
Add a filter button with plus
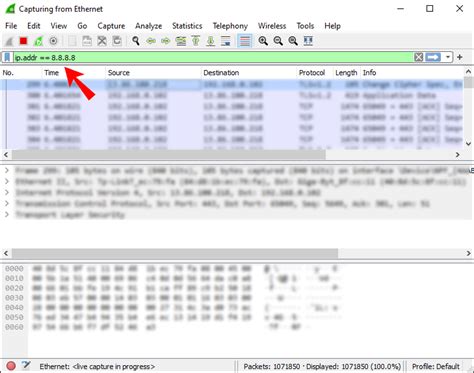460,57
